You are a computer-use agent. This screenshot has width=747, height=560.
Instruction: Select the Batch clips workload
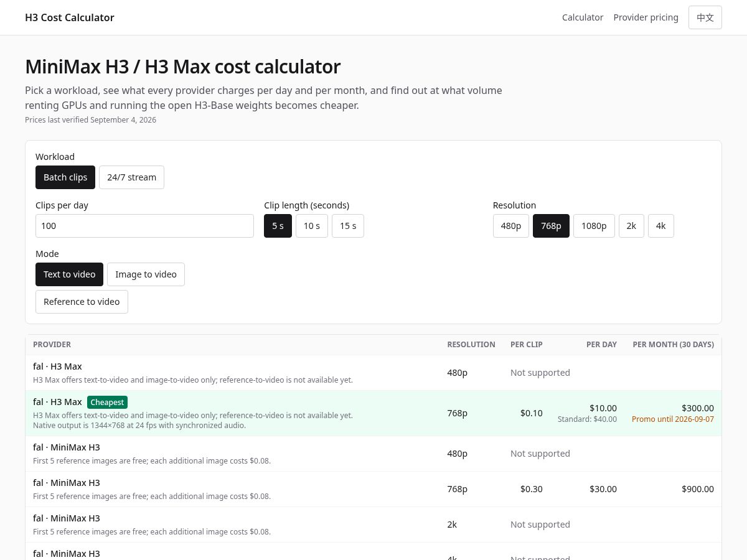(x=65, y=177)
